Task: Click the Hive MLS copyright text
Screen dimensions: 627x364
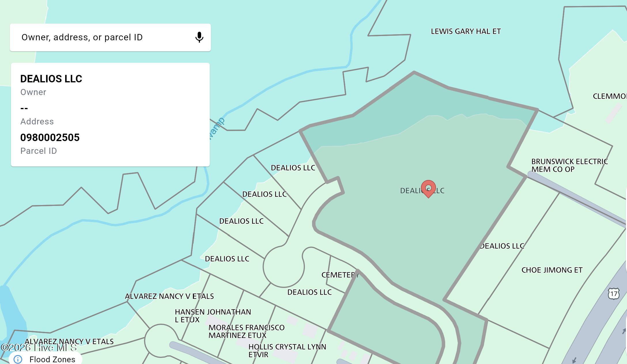Action: point(39,348)
